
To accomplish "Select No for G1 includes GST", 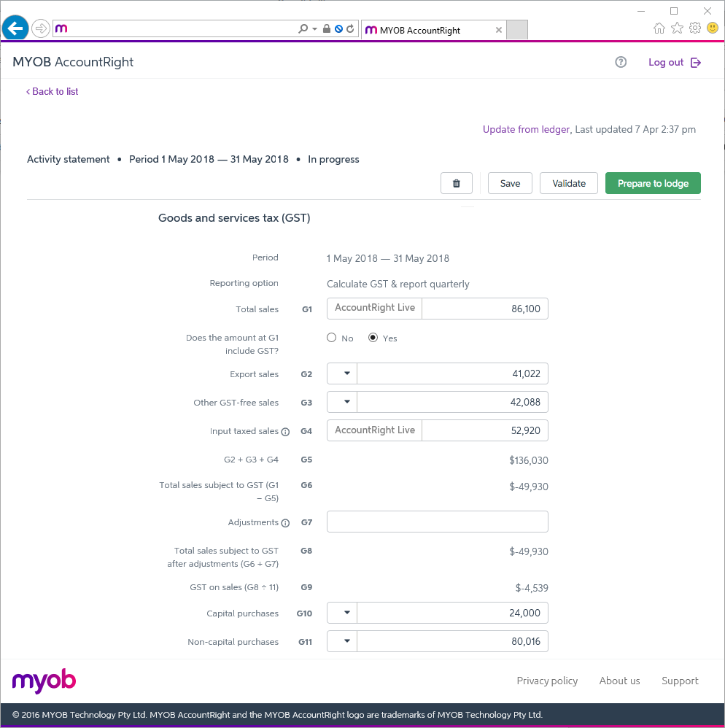I will pos(331,337).
